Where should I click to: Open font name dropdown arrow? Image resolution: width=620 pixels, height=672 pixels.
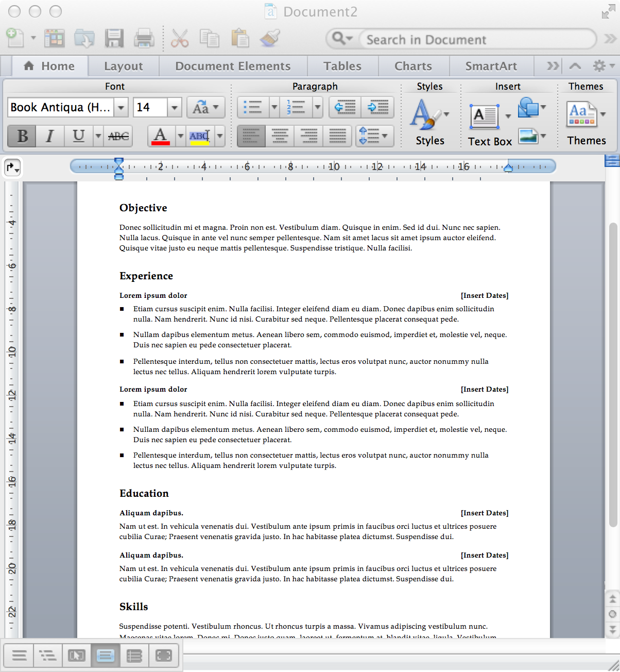coord(121,108)
